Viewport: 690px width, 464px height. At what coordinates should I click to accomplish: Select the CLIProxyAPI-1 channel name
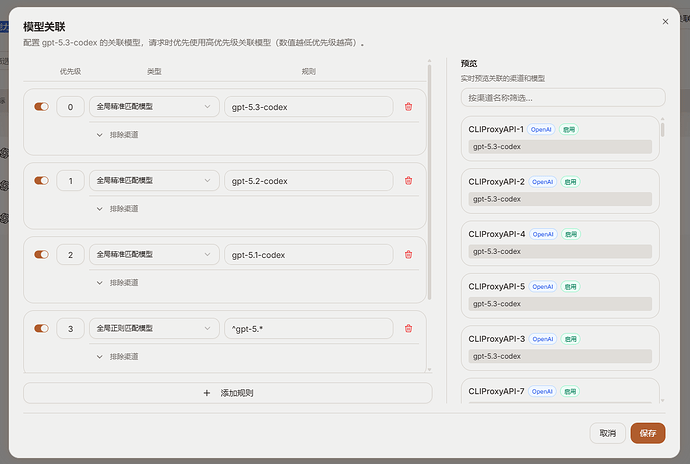pyautogui.click(x=496, y=129)
